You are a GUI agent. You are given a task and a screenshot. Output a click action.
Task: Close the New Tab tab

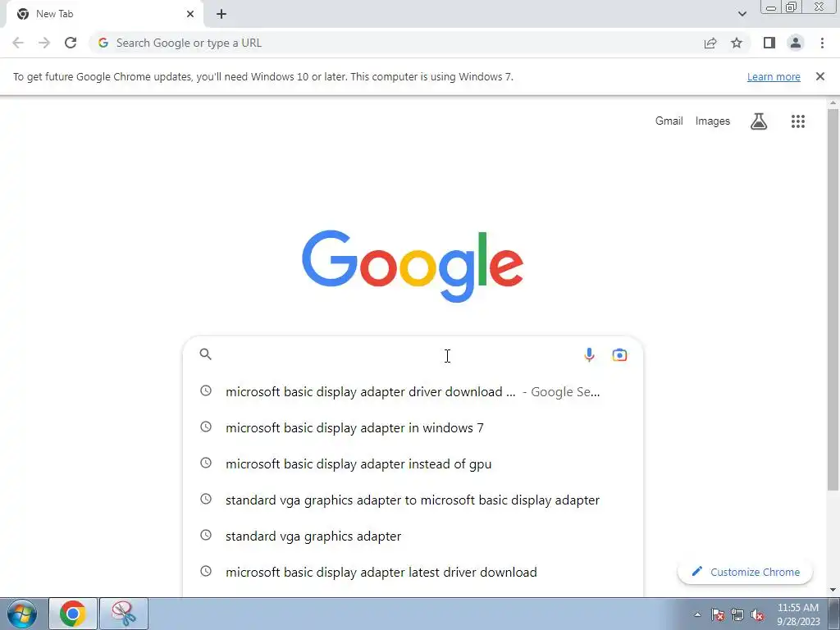[x=190, y=14]
